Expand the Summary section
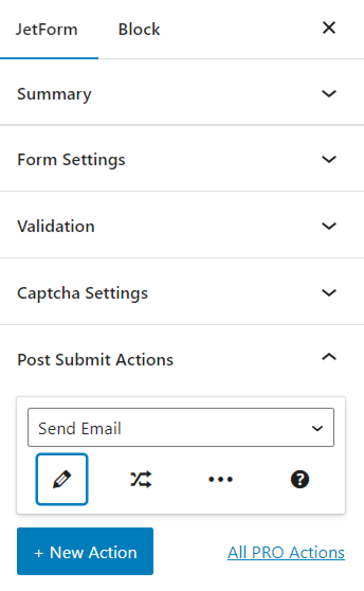 point(329,94)
